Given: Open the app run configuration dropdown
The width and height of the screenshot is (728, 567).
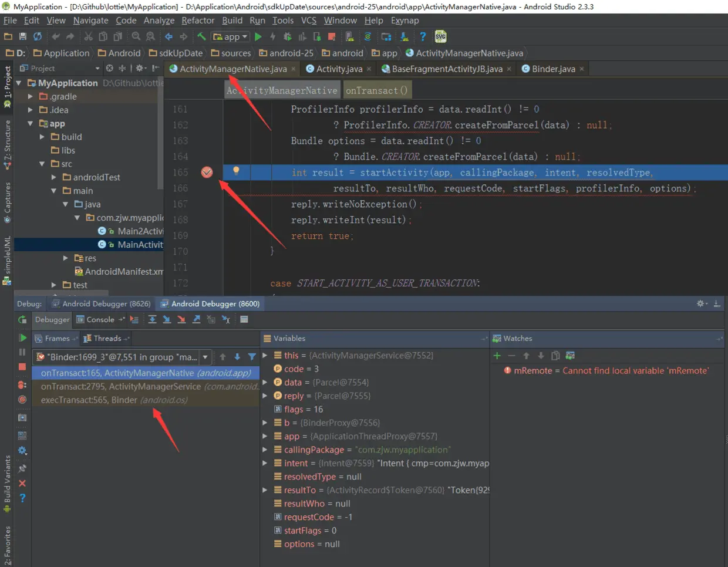Looking at the screenshot, I should coord(231,36).
